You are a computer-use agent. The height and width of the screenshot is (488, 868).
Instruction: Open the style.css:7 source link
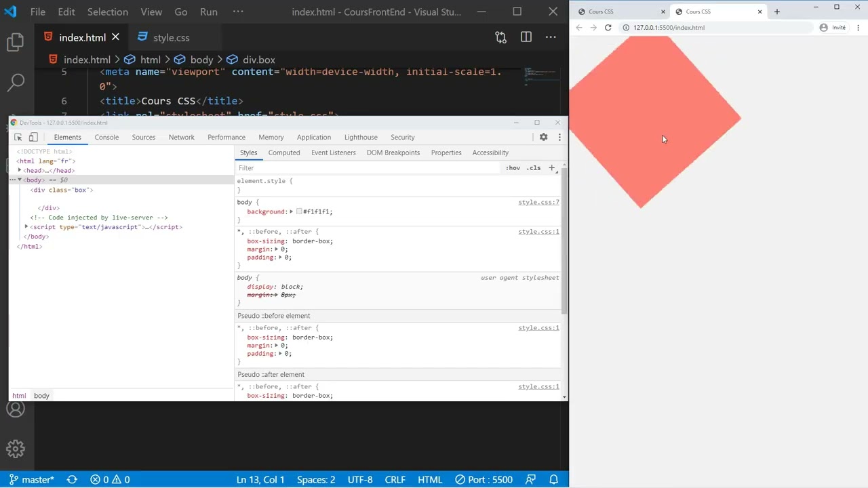tap(539, 202)
